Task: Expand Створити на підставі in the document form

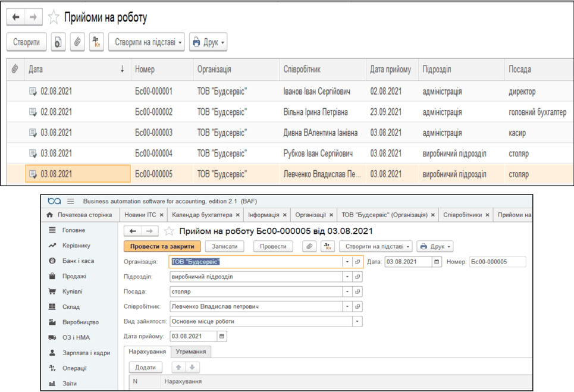Action: pos(376,246)
